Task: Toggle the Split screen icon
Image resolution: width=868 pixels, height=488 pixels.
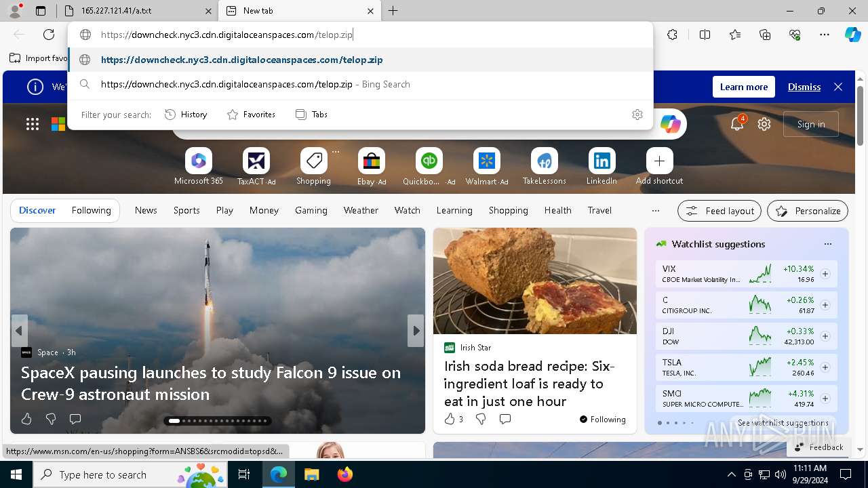Action: click(705, 35)
